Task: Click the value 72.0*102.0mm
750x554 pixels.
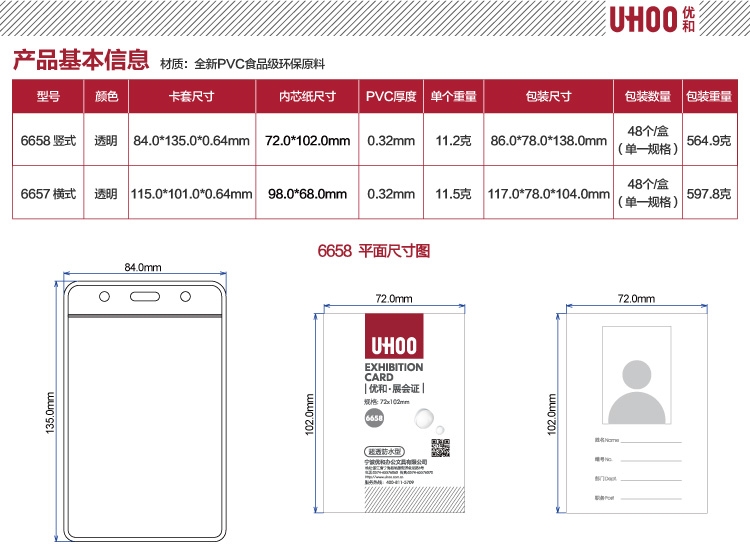Action: click(308, 141)
